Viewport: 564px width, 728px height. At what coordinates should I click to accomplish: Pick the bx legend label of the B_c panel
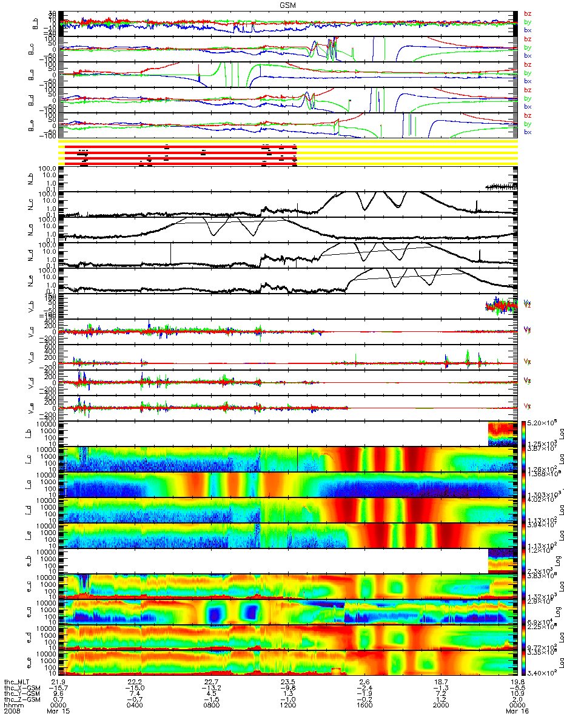tap(528, 55)
